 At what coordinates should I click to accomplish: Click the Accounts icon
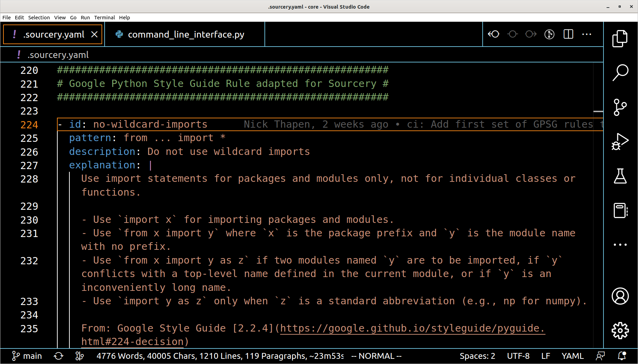pos(620,296)
